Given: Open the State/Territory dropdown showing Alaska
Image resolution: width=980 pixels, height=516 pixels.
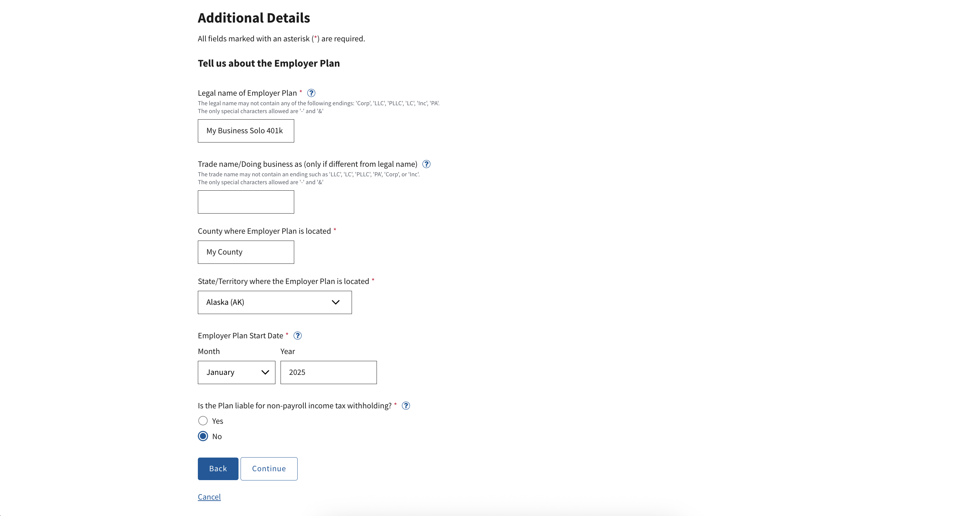Looking at the screenshot, I should [x=274, y=302].
